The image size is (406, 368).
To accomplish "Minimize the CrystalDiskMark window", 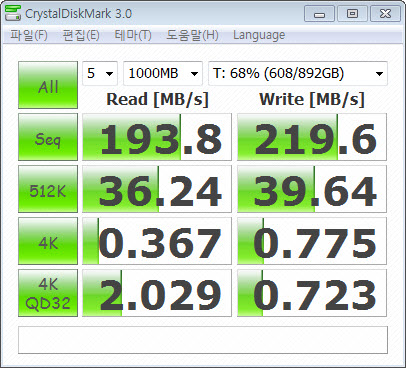I will tap(319, 14).
